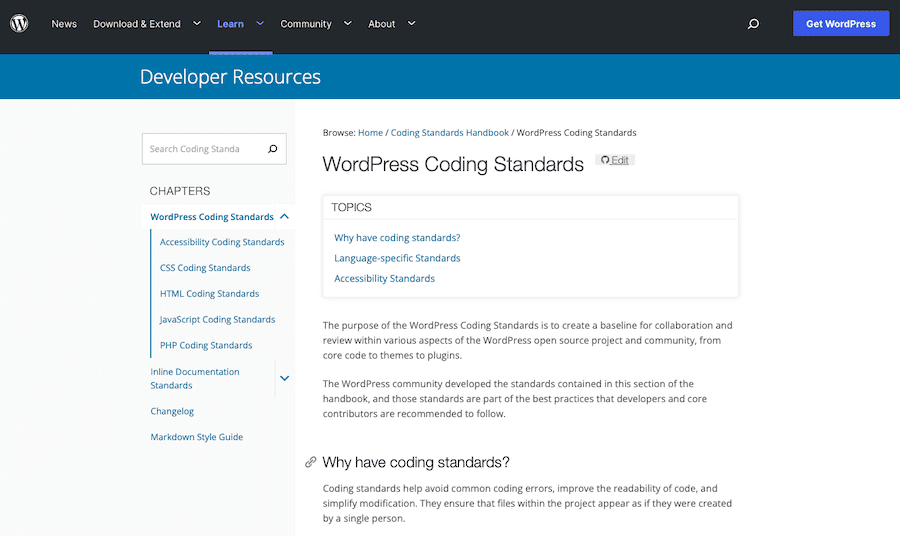900x536 pixels.
Task: Click the GitHub Edit button
Action: tap(615, 160)
